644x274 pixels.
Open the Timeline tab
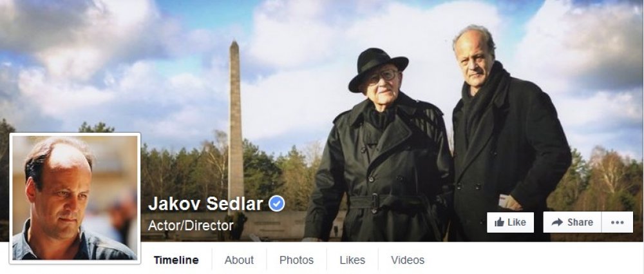click(x=176, y=260)
